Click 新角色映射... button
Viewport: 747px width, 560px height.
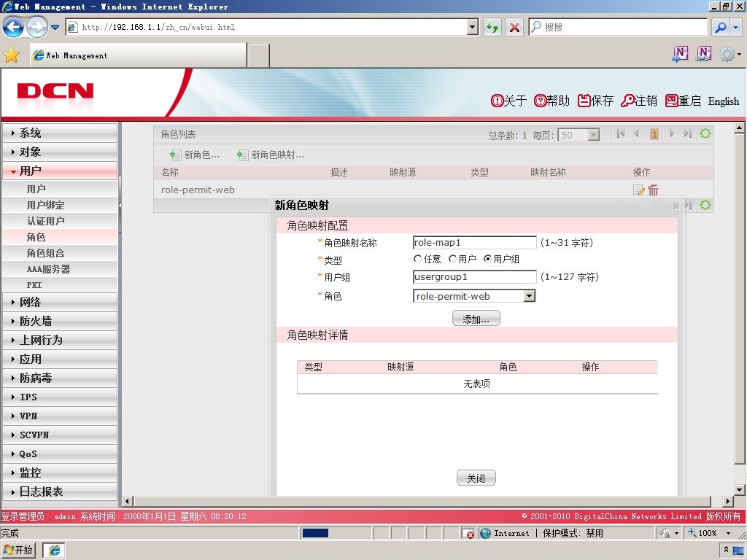point(270,155)
